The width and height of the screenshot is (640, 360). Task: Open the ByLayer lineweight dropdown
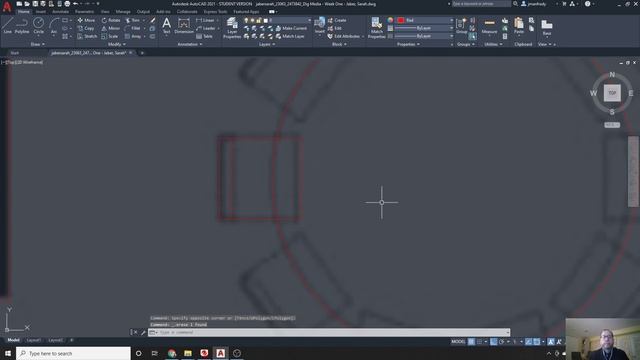pos(424,28)
